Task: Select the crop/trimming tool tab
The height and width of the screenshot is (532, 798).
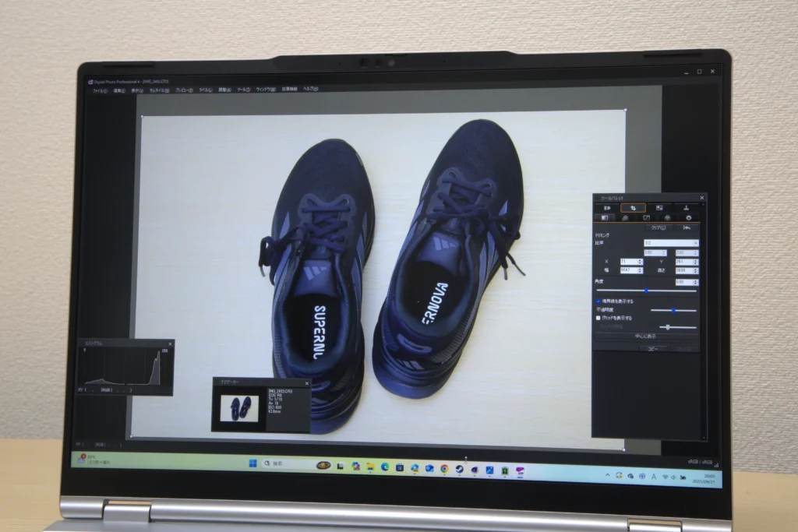Action: coord(633,208)
